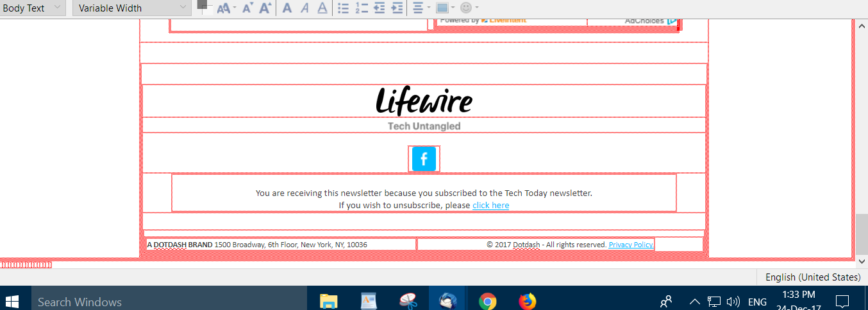Click the ENG input language indicator
Screen dimensions: 868x310
coord(757,302)
